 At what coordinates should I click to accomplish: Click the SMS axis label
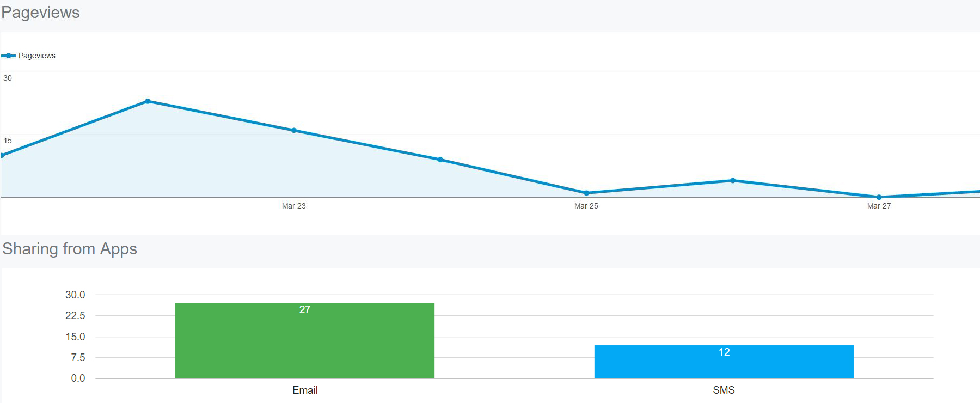pos(724,390)
